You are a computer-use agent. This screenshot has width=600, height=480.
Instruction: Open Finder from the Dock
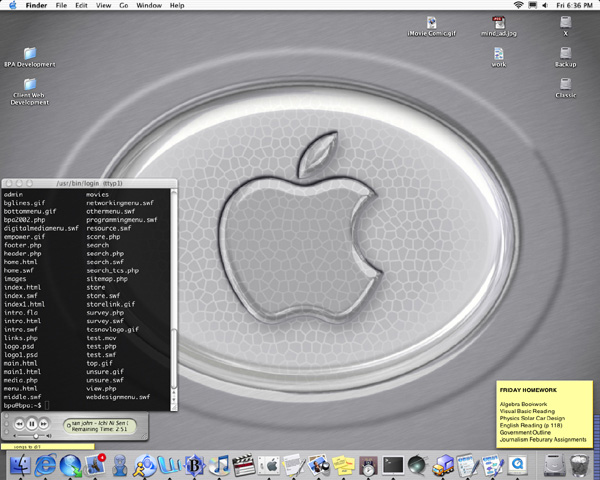tap(20, 465)
